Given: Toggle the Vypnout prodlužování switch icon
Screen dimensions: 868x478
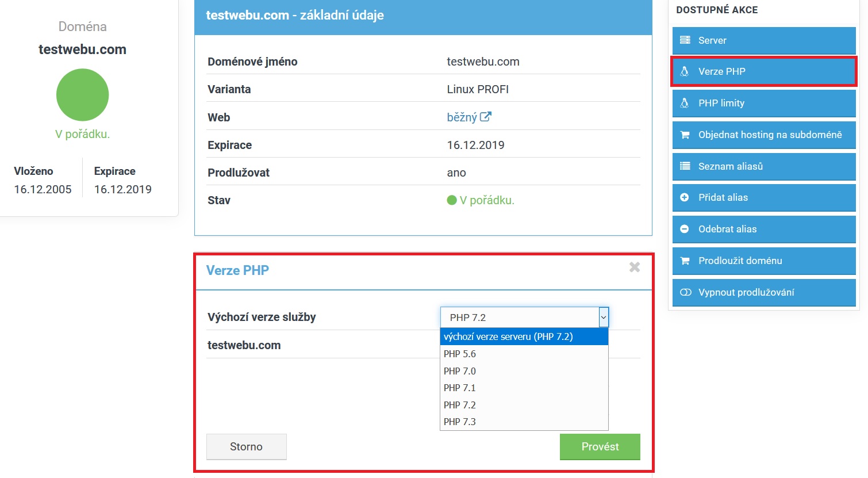Looking at the screenshot, I should (685, 293).
